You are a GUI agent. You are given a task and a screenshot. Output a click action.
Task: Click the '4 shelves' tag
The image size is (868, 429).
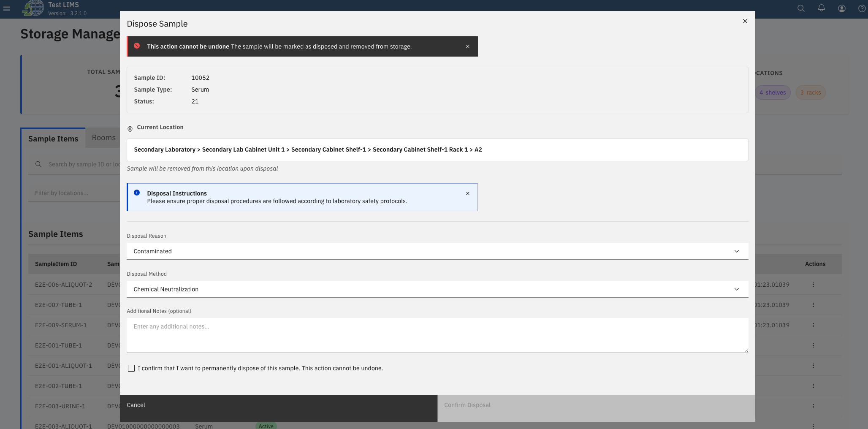773,92
